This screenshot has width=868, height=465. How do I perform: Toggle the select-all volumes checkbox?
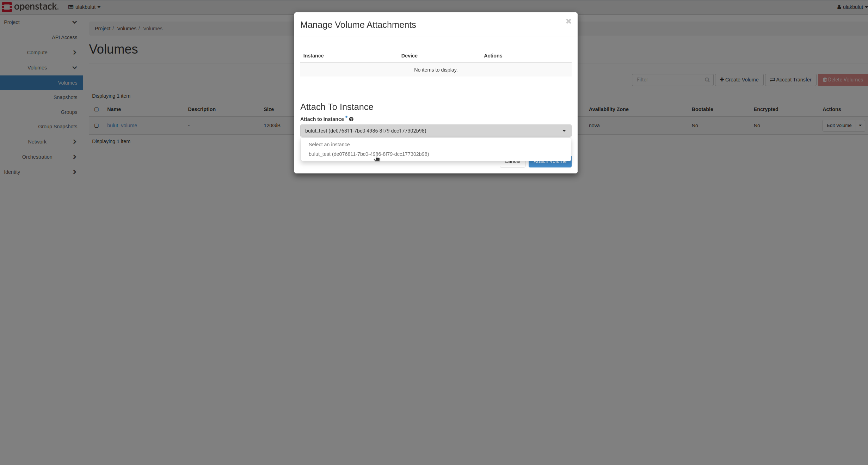(x=97, y=109)
